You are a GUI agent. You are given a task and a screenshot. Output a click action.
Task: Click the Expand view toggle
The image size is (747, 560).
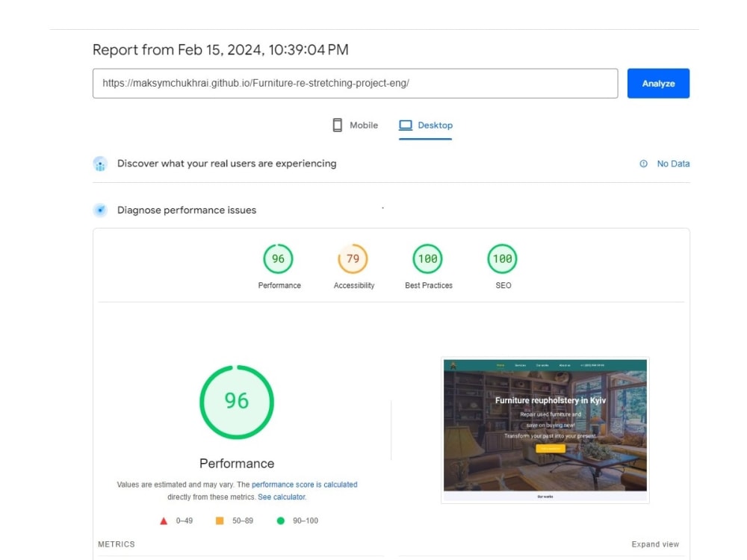[655, 544]
